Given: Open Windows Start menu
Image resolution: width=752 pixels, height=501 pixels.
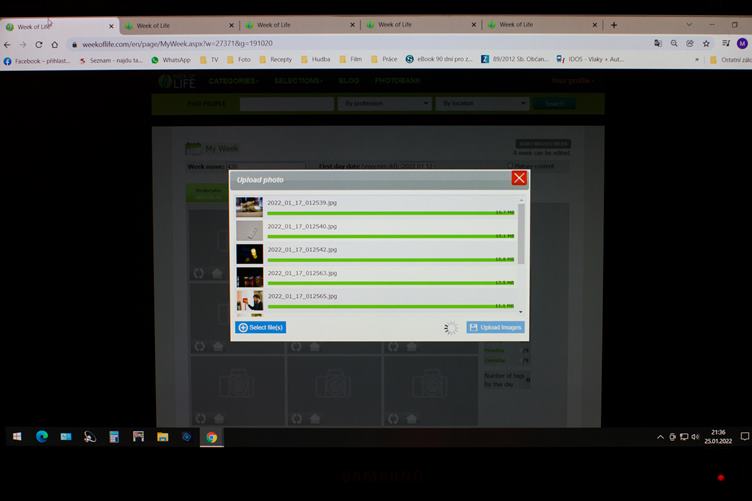Looking at the screenshot, I should (x=17, y=437).
